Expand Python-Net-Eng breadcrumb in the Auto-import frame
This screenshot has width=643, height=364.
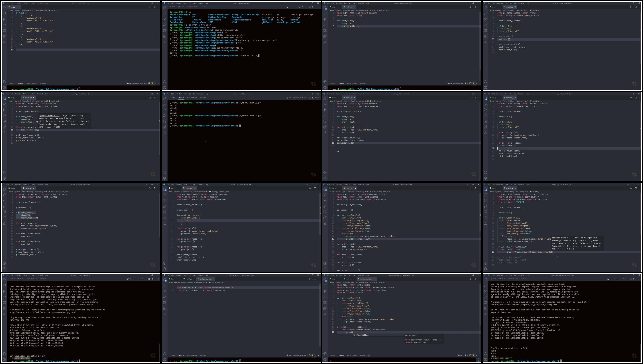[348, 282]
